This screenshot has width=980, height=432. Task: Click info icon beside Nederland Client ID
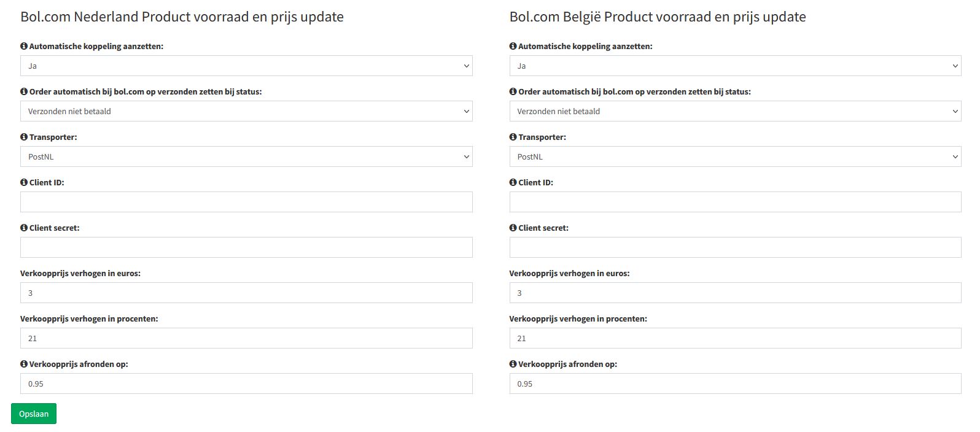point(24,182)
